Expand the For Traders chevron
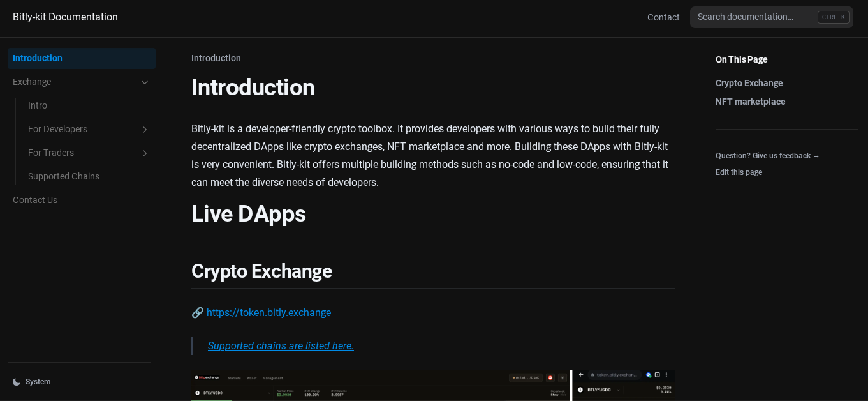Screen dimensions: 868x401 [x=145, y=153]
